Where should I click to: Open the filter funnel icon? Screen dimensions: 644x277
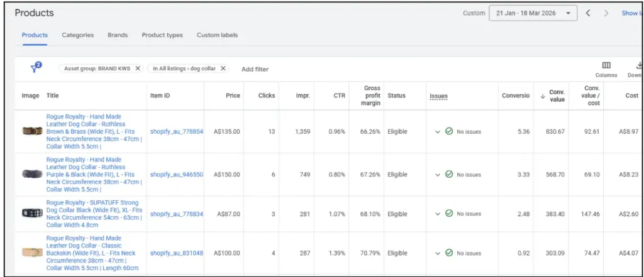pyautogui.click(x=36, y=68)
